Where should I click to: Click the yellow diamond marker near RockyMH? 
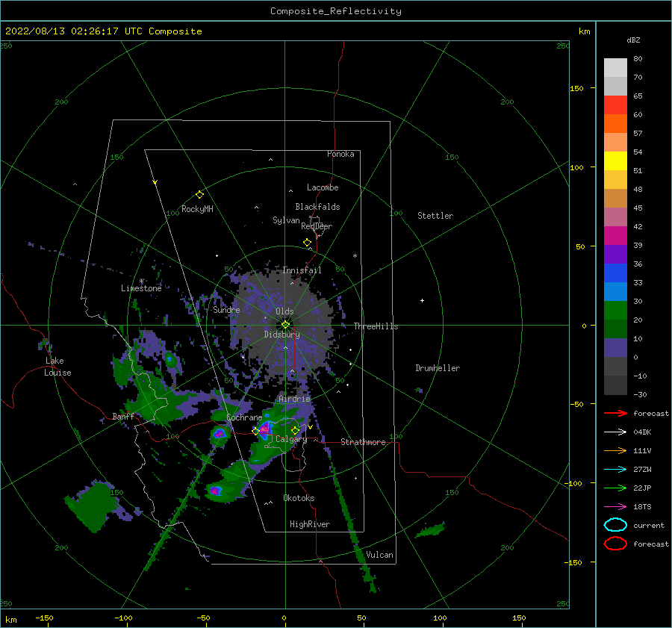[199, 195]
